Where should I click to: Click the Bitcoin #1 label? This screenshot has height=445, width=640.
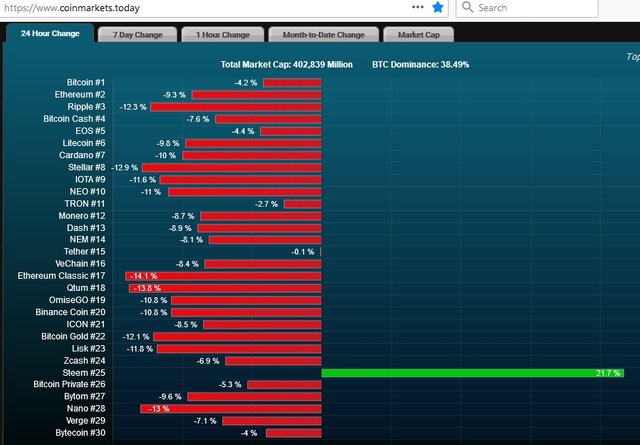pyautogui.click(x=86, y=82)
